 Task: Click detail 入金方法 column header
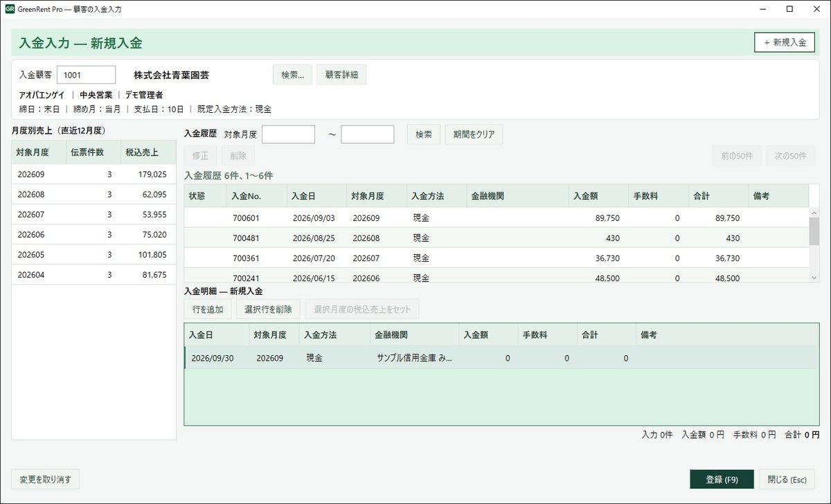[334, 334]
